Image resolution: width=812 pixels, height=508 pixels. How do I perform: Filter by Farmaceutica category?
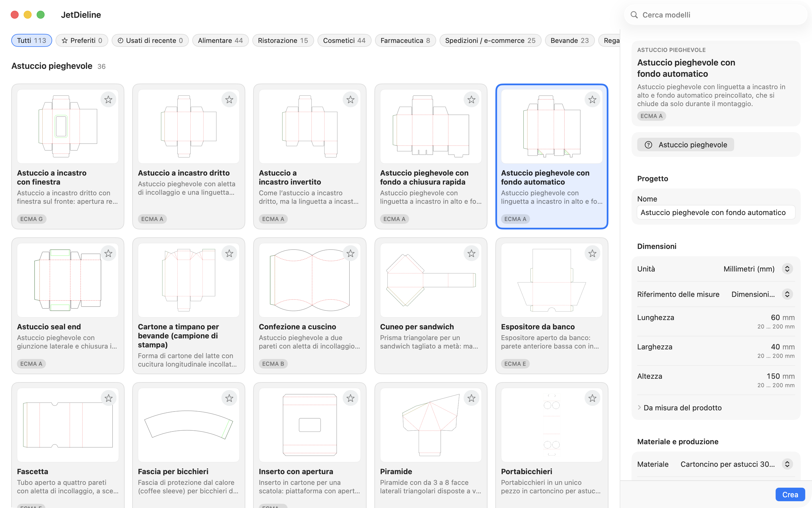tap(405, 40)
